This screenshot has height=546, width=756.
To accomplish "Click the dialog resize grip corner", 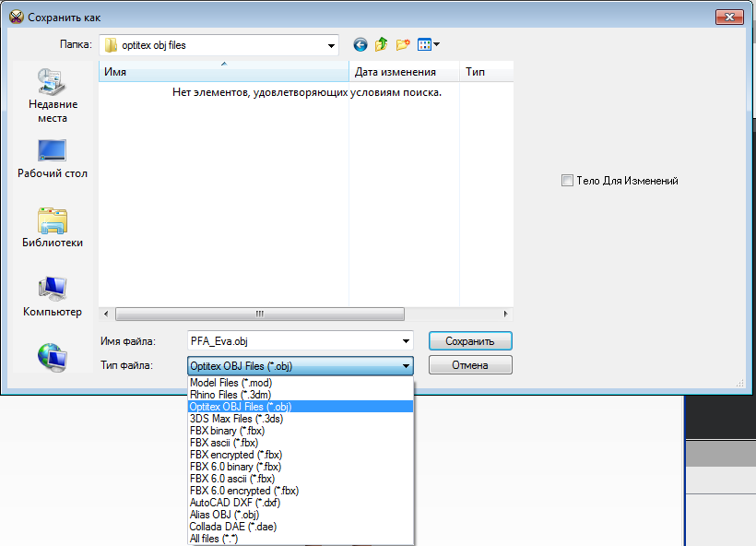I will (x=740, y=383).
